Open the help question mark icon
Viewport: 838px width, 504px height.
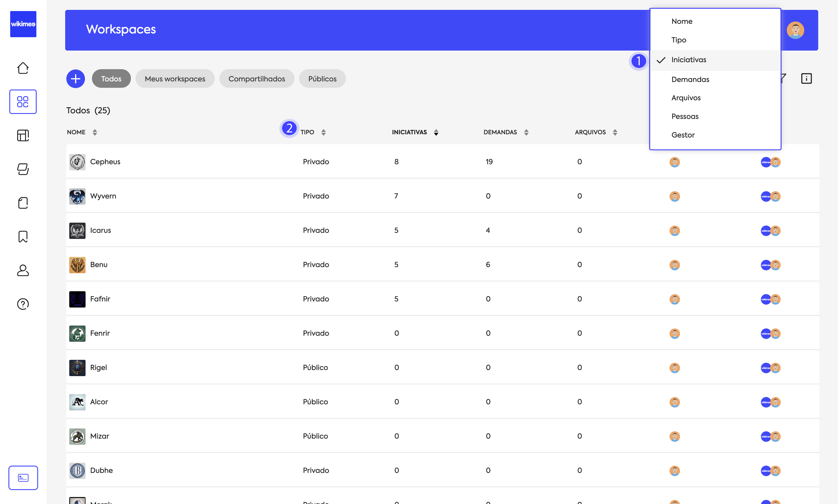23,304
